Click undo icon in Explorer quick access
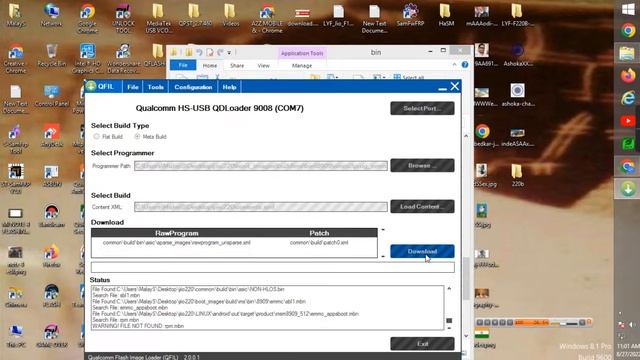This screenshot has height=360, width=640. point(199,52)
